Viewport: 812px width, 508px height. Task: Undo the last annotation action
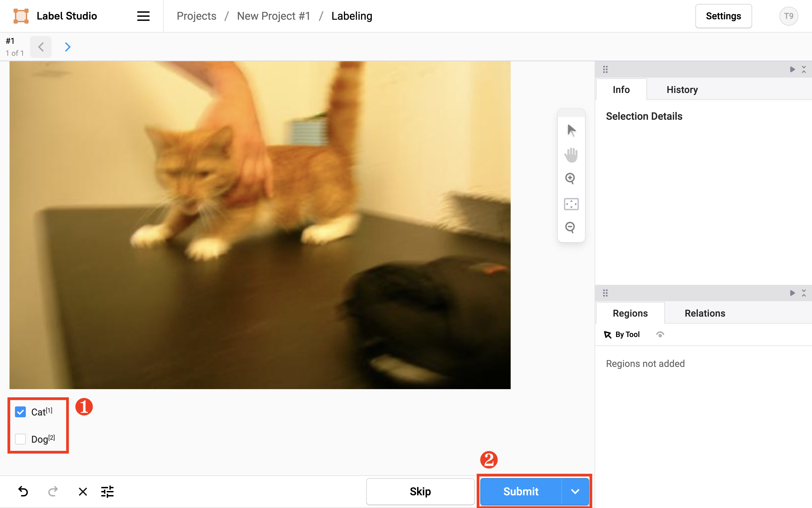point(23,491)
